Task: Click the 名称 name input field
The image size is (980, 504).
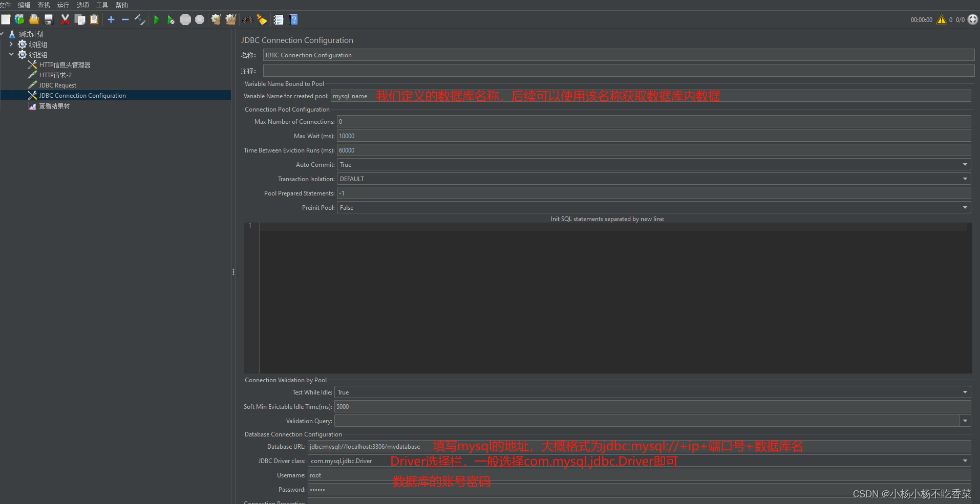Action: pyautogui.click(x=619, y=55)
